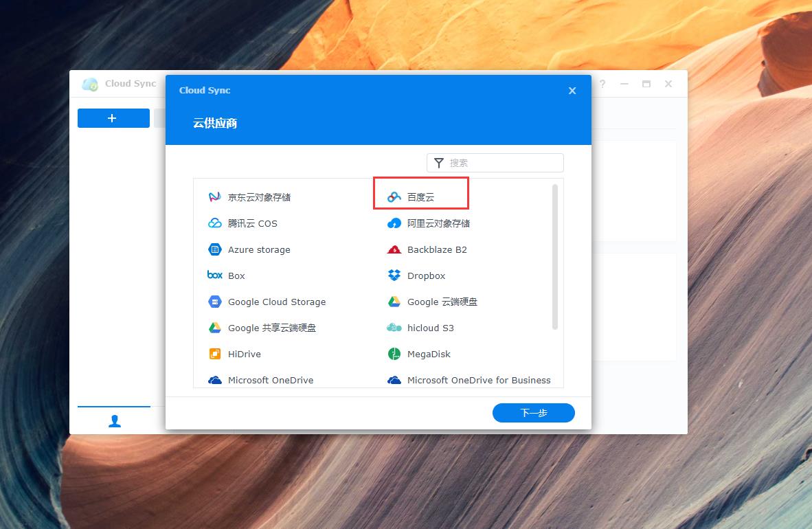
Task: Select Microsoft OneDrive label
Action: coord(270,381)
